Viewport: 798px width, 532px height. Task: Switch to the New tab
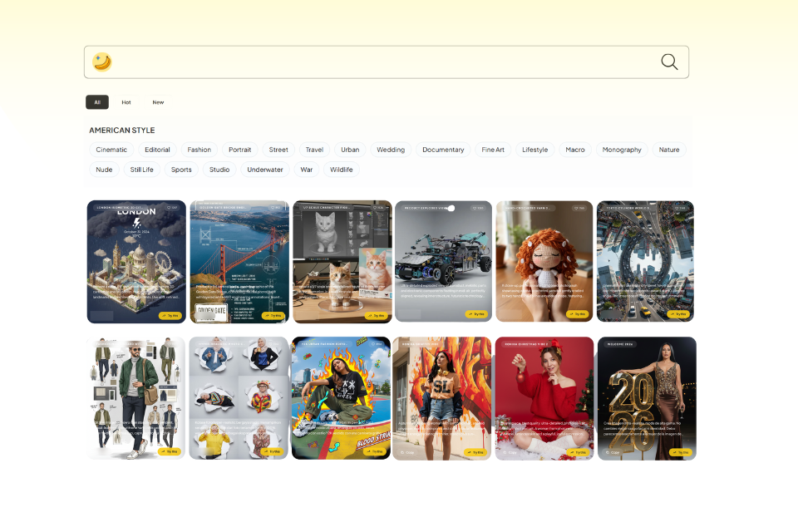(x=158, y=102)
